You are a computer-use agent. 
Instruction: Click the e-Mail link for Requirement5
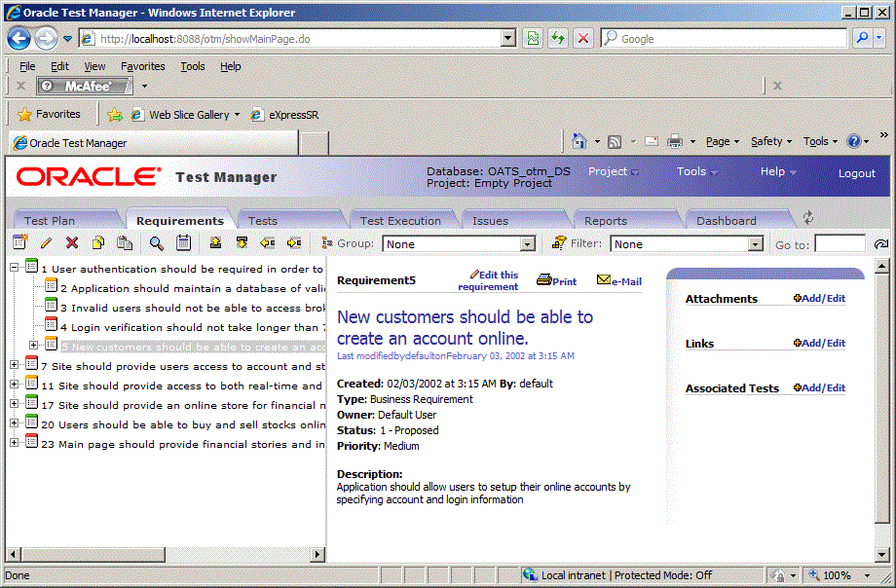[x=619, y=280]
